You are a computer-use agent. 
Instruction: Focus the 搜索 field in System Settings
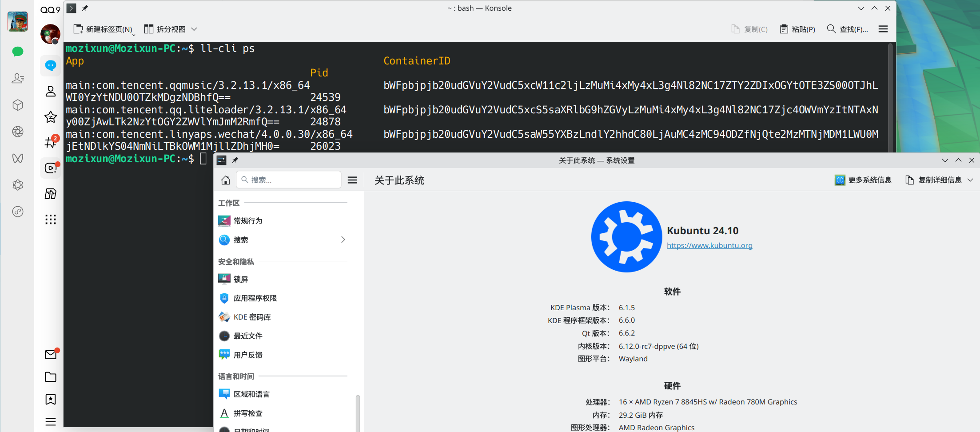click(x=289, y=180)
